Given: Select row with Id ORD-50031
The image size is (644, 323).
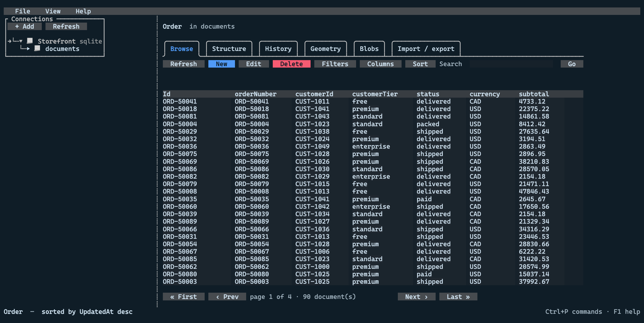Looking at the screenshot, I should (x=373, y=237).
